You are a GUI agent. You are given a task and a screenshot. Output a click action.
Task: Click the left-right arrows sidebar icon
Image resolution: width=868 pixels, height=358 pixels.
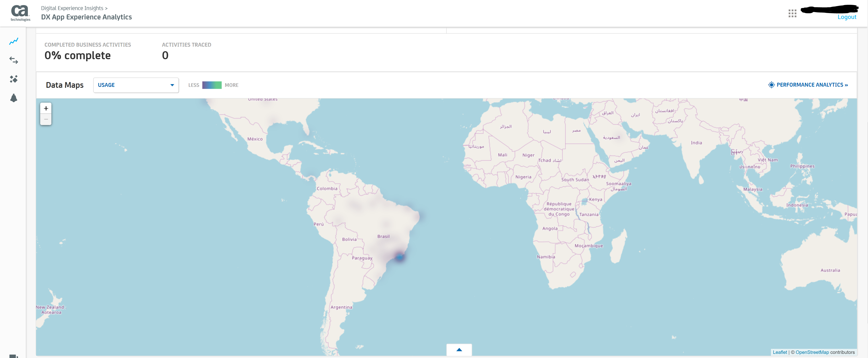click(x=13, y=60)
